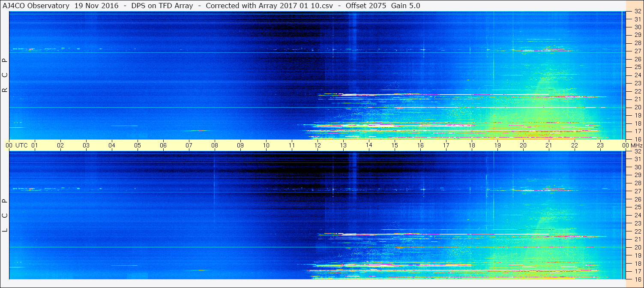This screenshot has width=644, height=288.
Task: Click the 09 hour mark on the time axis
Action: click(x=240, y=145)
